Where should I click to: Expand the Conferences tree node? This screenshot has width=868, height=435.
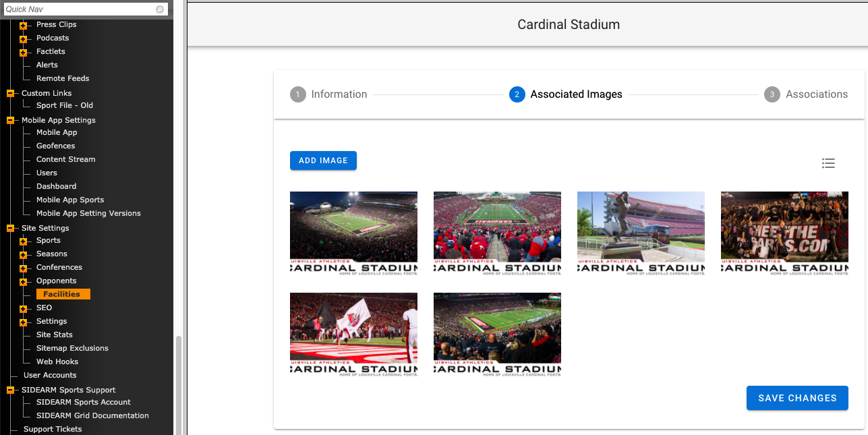tap(23, 268)
